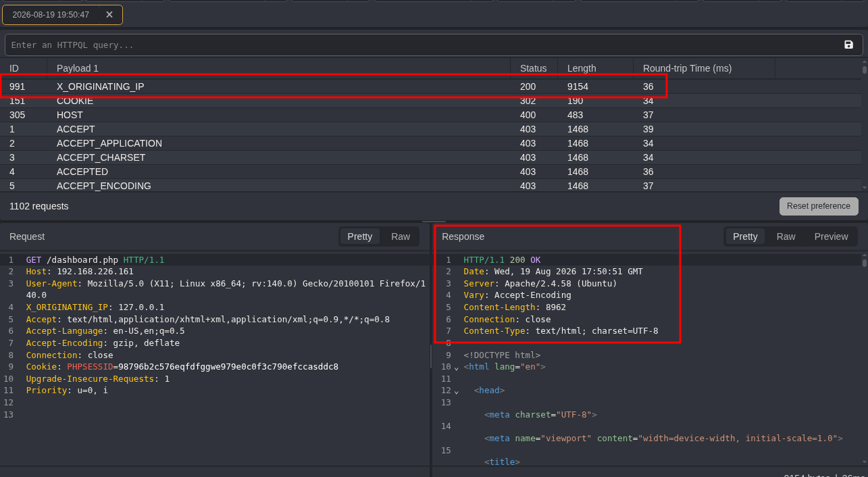Viewport: 868px width, 477px height.
Task: Click status 400 in HOST row
Action: pos(528,115)
